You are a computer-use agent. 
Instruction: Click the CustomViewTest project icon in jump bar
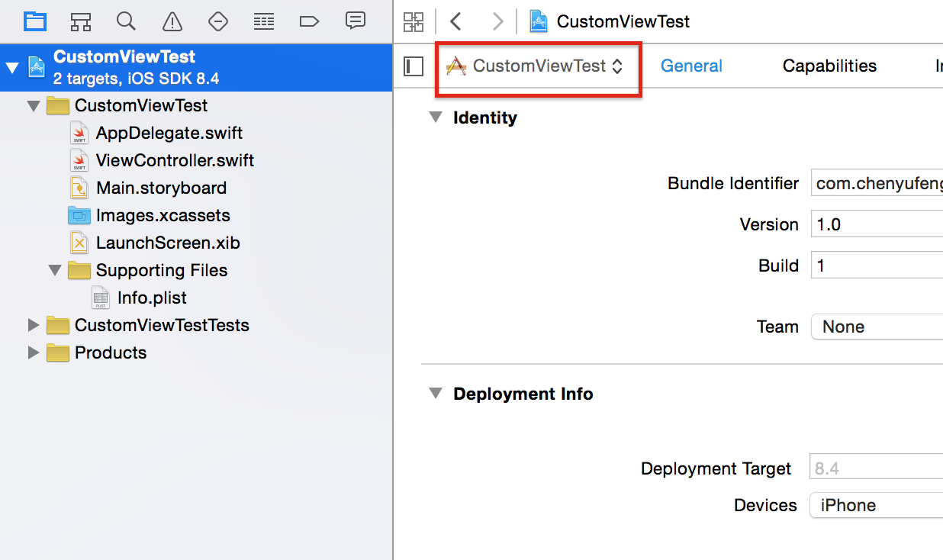click(x=539, y=21)
